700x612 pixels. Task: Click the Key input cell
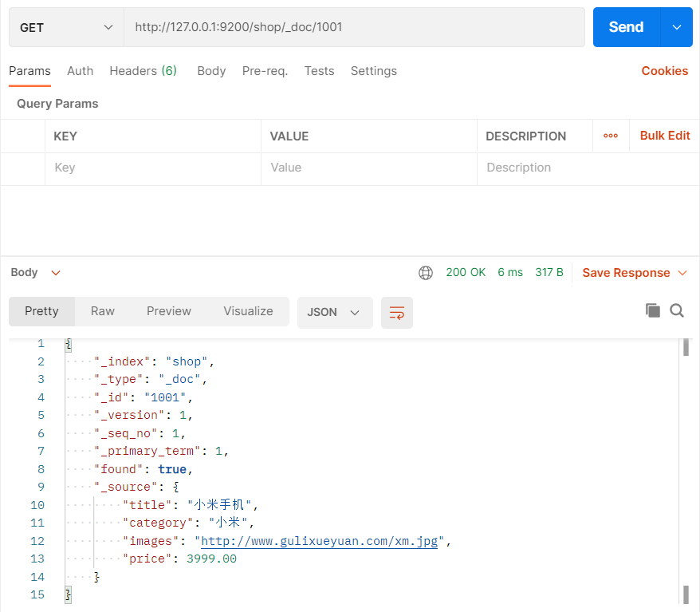pos(153,168)
